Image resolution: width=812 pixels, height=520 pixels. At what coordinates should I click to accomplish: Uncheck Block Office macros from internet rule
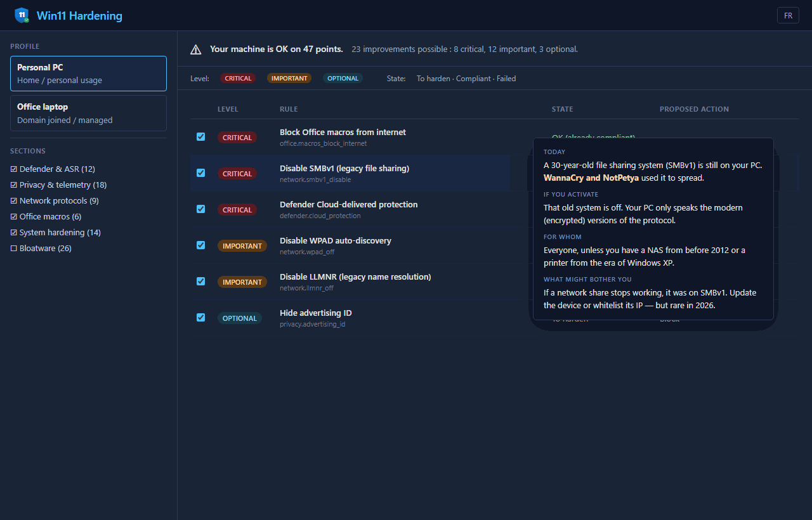coord(200,136)
